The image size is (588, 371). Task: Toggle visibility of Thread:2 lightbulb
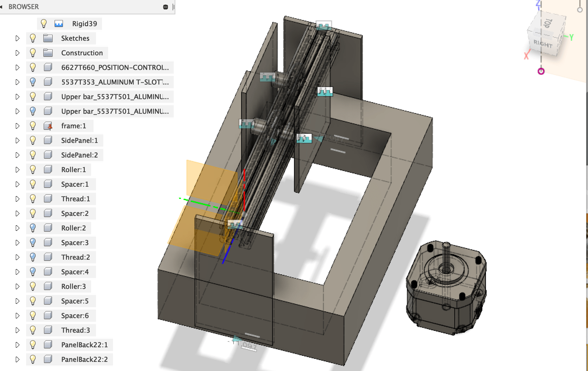[33, 257]
